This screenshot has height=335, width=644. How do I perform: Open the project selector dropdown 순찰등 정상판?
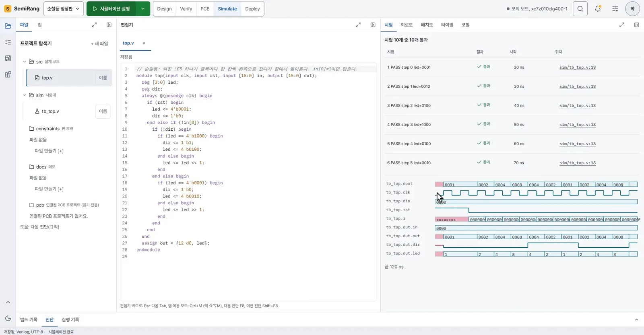[63, 9]
